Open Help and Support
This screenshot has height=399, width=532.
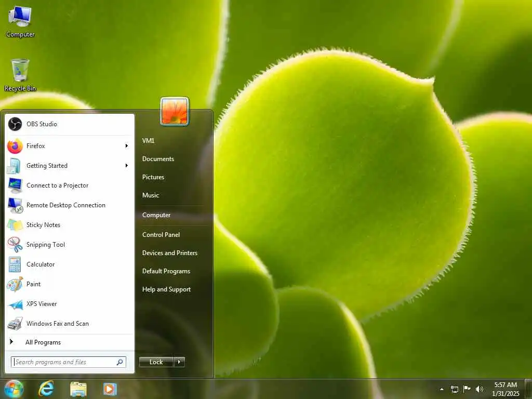coord(167,289)
